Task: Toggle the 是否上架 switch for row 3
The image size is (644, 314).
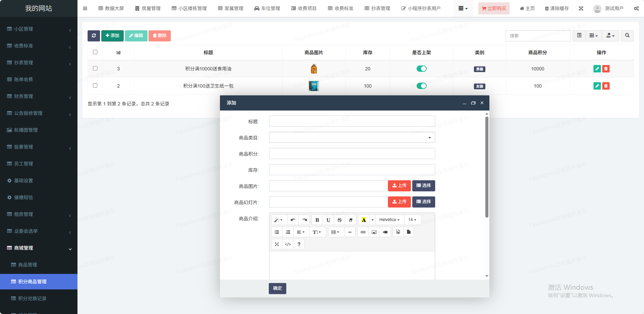Action: tap(421, 69)
